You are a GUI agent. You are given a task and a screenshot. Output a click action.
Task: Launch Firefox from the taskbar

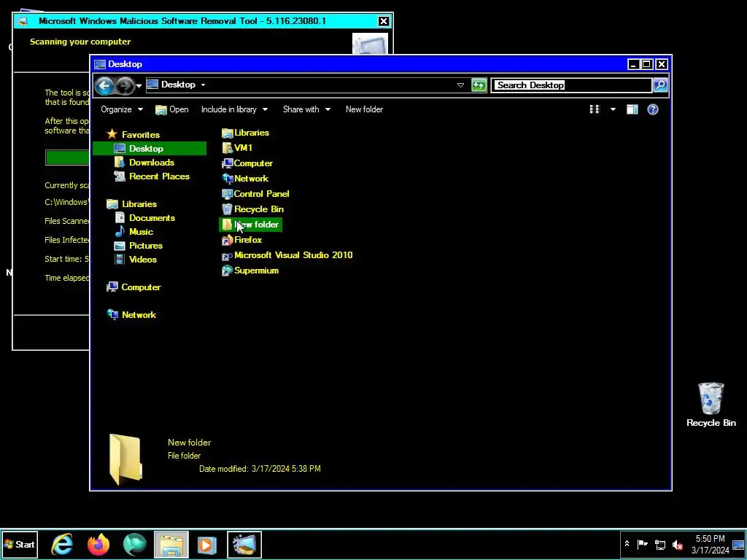coord(98,545)
